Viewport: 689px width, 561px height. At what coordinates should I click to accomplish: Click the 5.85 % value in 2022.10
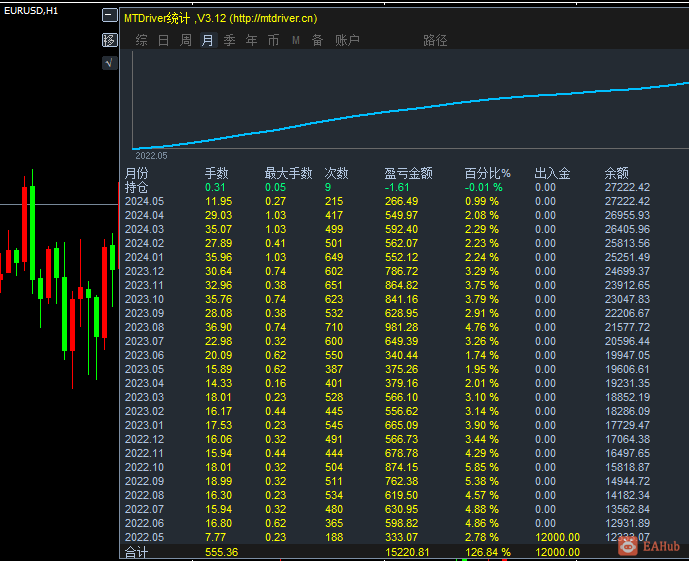pyautogui.click(x=482, y=467)
